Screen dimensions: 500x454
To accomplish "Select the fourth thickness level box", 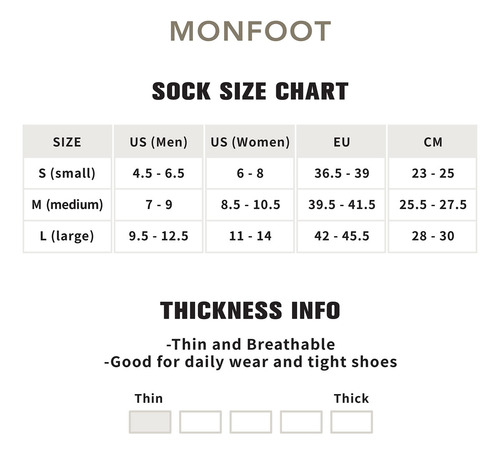I will 301,422.
